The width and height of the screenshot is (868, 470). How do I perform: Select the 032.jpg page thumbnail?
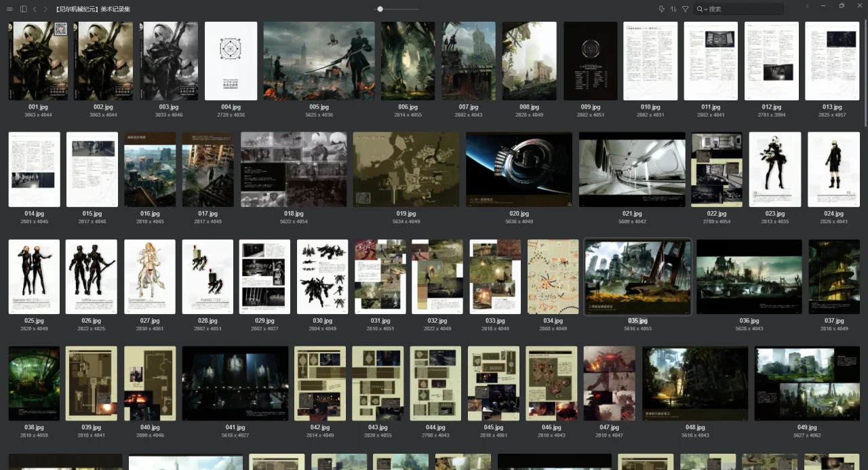click(437, 277)
